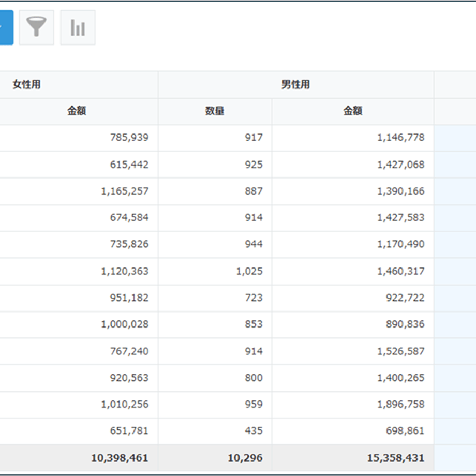This screenshot has width=476, height=476.
Task: Select the quantity cell 435
Action: pyautogui.click(x=215, y=431)
